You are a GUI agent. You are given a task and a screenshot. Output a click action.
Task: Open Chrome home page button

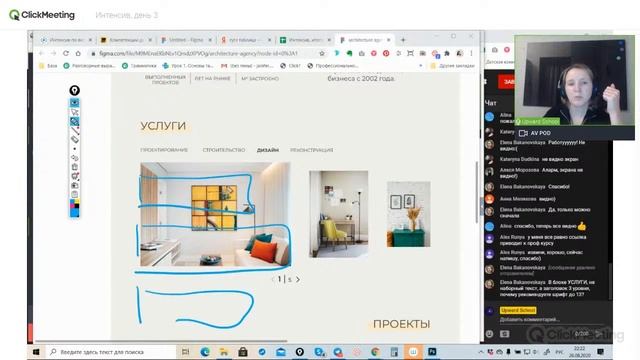pos(78,53)
